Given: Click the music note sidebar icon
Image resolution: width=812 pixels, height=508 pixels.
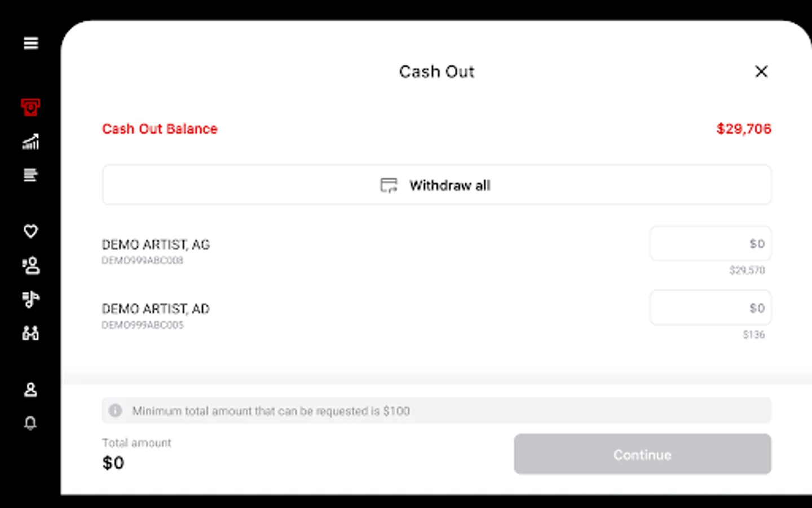Looking at the screenshot, I should (x=30, y=299).
